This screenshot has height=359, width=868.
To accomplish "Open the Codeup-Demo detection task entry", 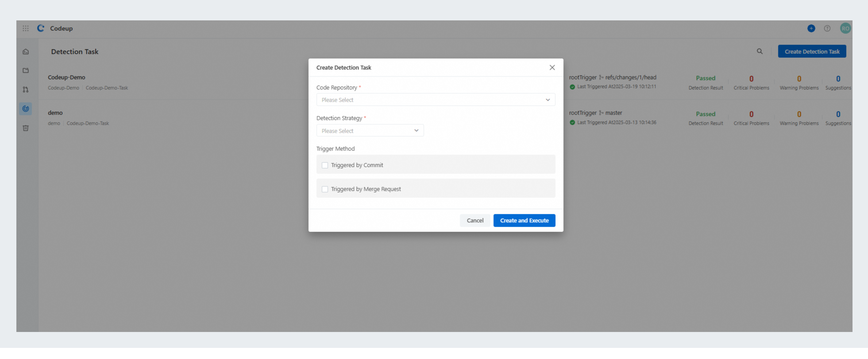I will click(66, 77).
